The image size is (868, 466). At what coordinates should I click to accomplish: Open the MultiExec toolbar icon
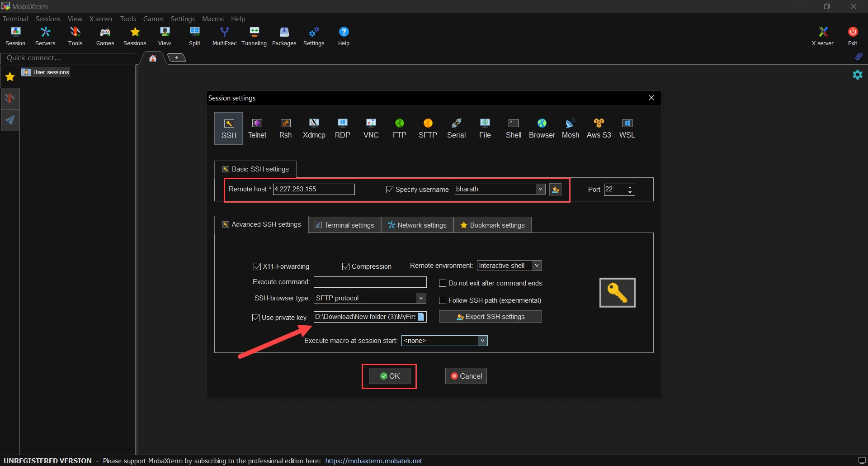(x=224, y=36)
